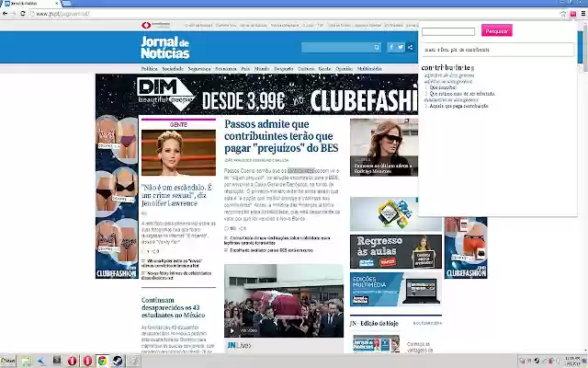Screen dimensions: 588x368
Task: Click the Jennifer Lawrence photo thumbnail
Action: click(x=178, y=153)
